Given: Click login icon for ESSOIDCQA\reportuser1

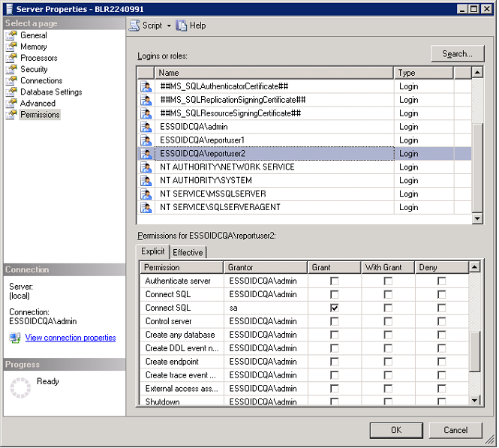Looking at the screenshot, I should point(146,140).
